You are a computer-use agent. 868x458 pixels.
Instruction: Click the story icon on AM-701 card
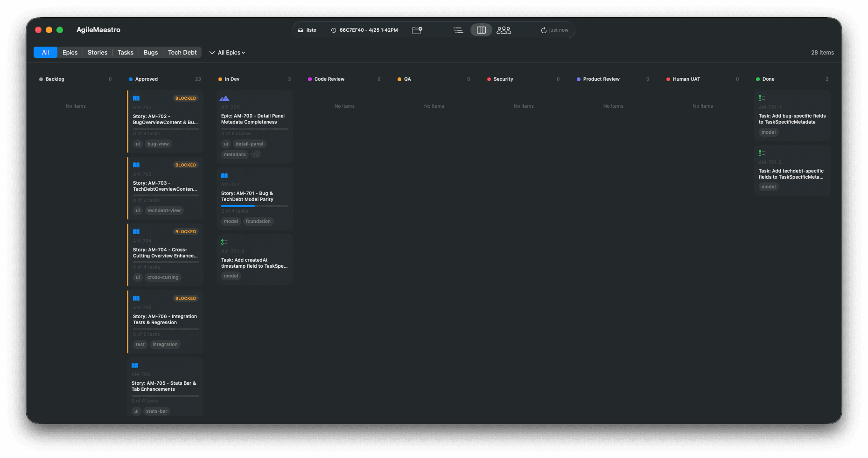pos(224,176)
